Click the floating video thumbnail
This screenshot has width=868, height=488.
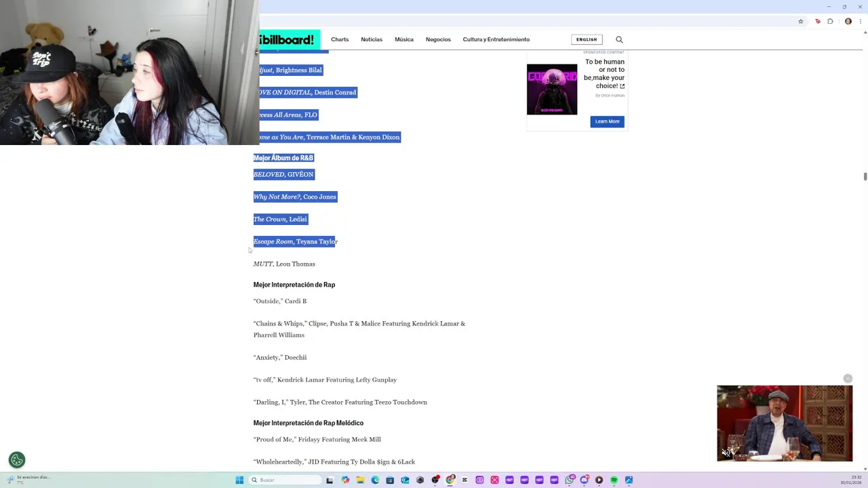click(x=785, y=424)
